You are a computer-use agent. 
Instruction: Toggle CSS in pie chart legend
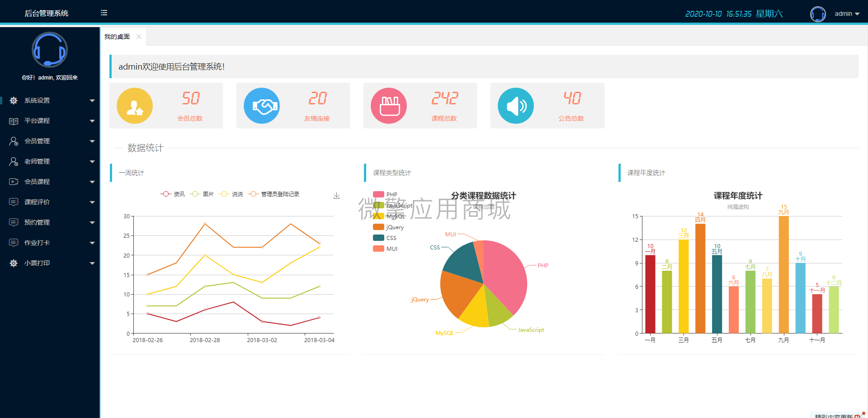click(x=385, y=238)
